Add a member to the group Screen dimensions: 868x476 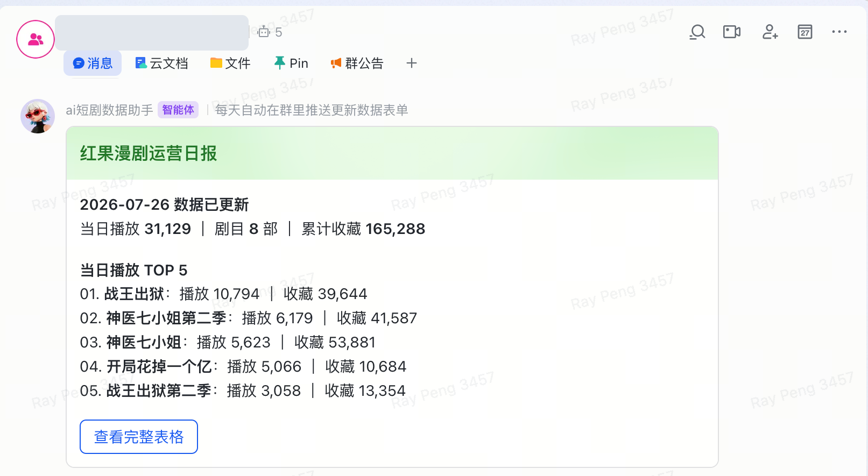770,32
